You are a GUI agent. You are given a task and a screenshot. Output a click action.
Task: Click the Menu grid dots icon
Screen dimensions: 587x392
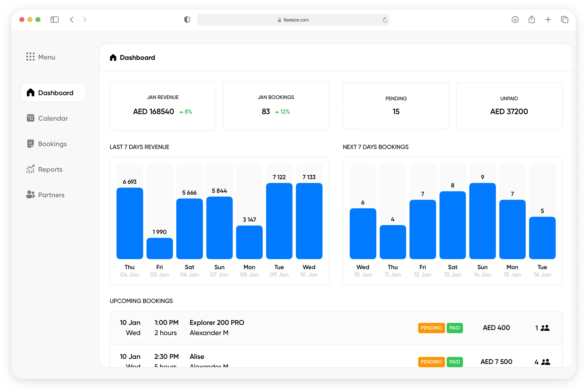pyautogui.click(x=30, y=57)
